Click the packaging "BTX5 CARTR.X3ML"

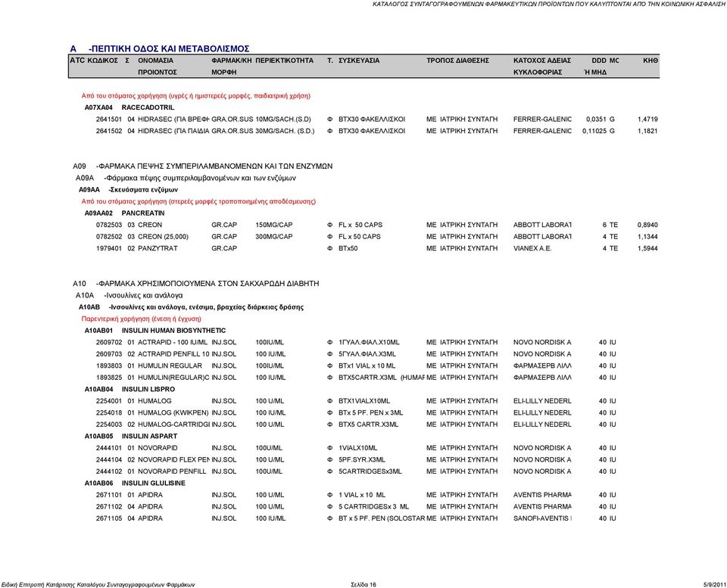pos(368,425)
